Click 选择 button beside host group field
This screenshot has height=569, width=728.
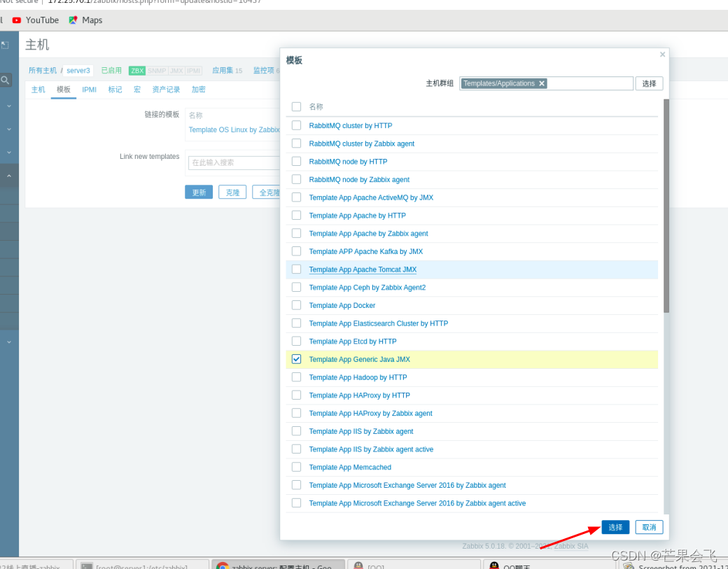click(x=649, y=83)
